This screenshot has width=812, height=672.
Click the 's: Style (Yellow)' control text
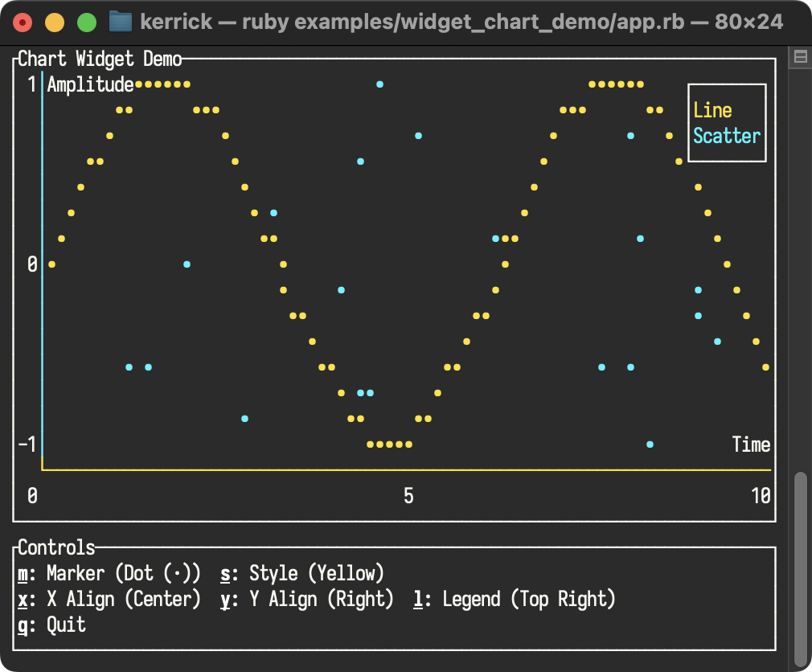[x=302, y=574]
